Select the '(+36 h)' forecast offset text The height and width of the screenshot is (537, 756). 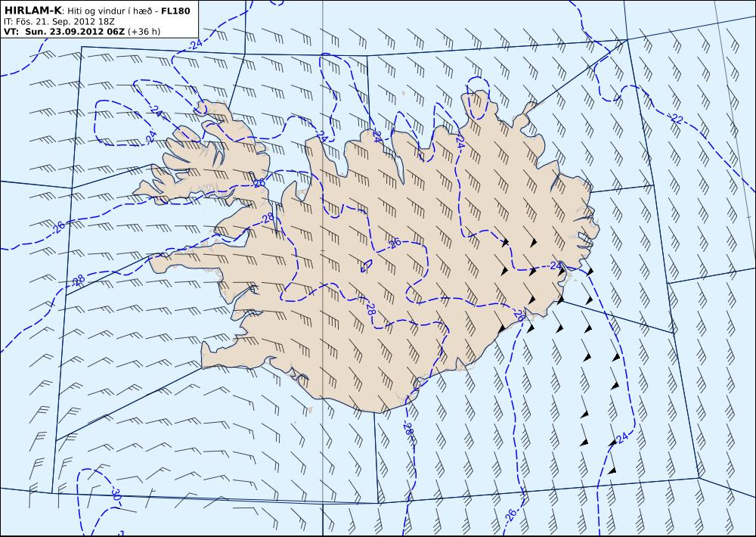144,32
